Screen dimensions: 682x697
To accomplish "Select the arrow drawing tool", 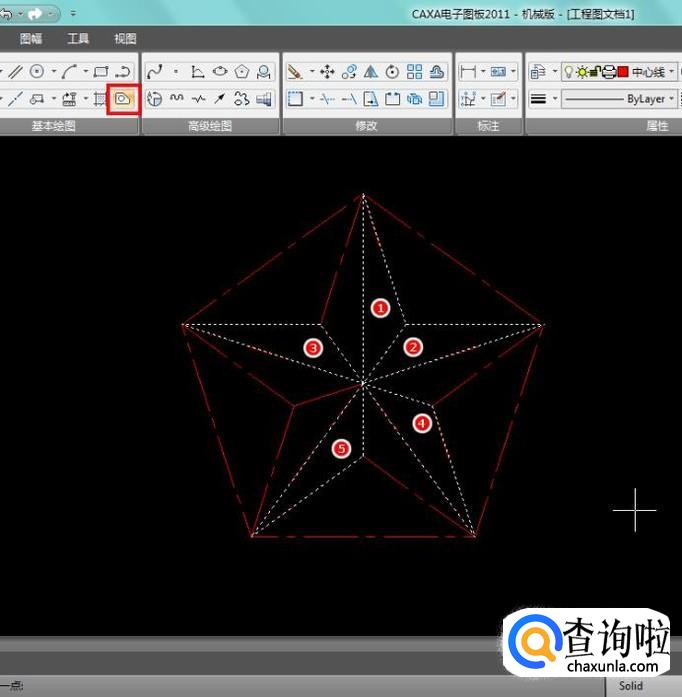I will tap(220, 99).
